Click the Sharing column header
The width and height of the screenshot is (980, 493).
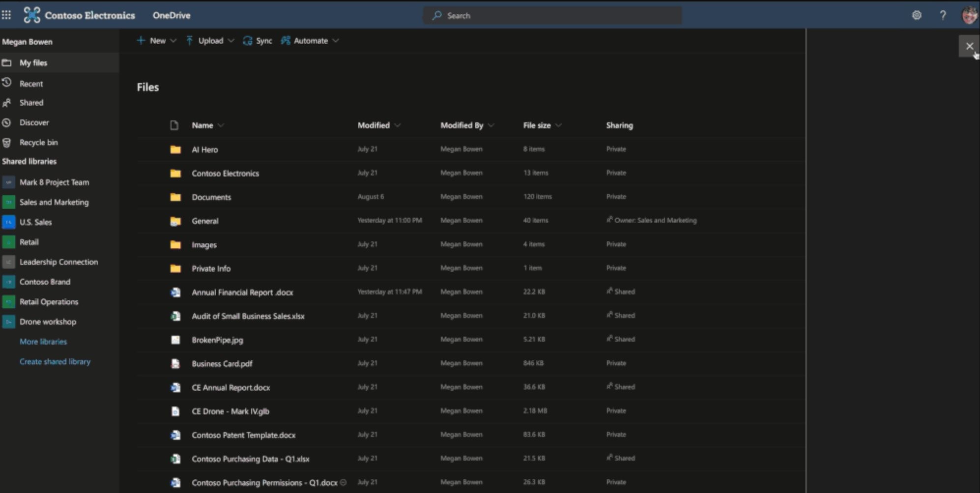point(619,125)
